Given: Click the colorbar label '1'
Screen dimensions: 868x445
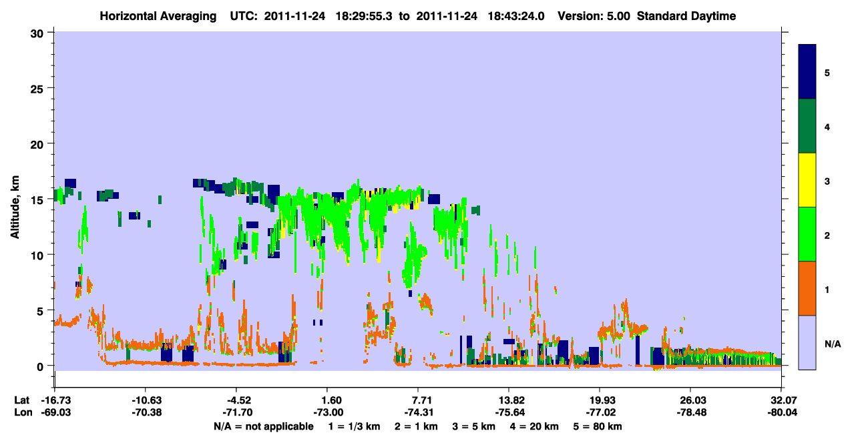Looking at the screenshot, I should (x=827, y=288).
